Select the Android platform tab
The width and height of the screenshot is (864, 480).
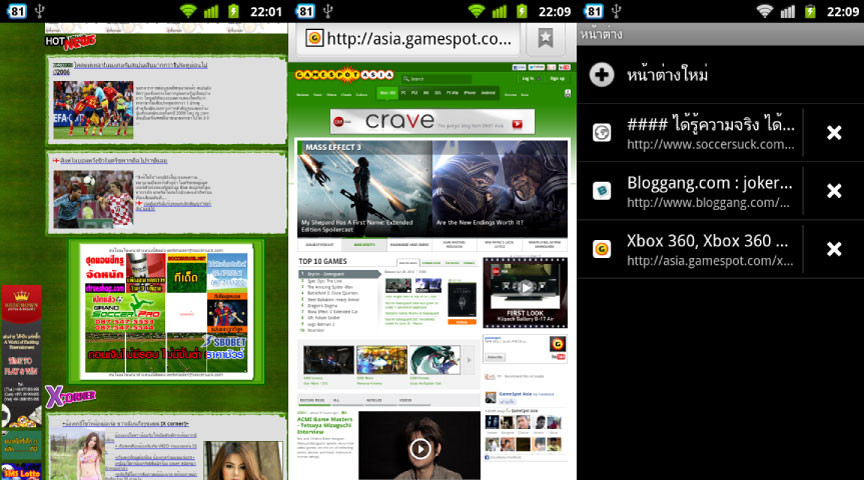(x=488, y=93)
